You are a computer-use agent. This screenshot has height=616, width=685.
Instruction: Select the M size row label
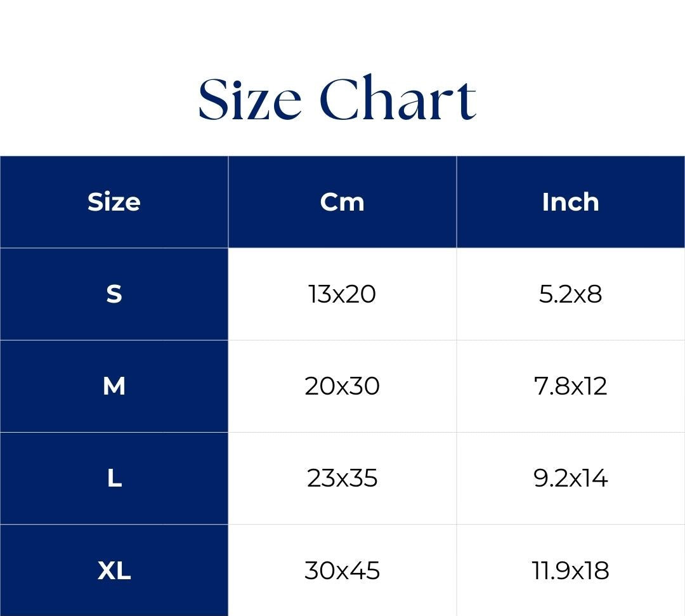[114, 386]
